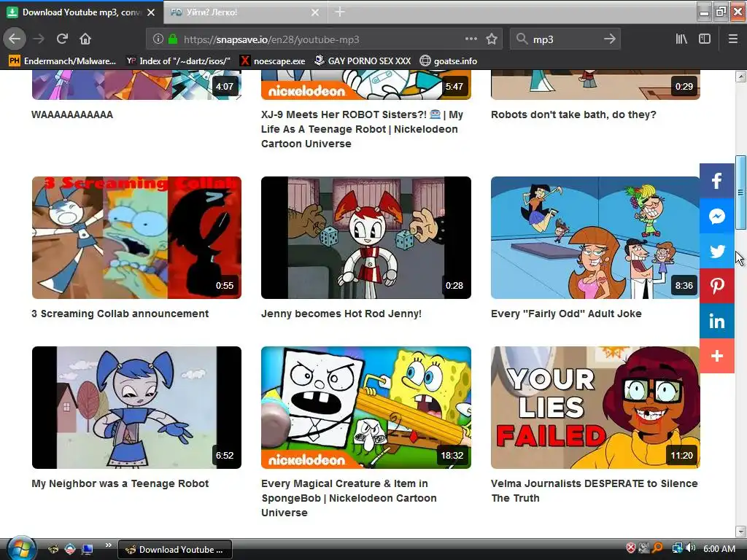Go back using the back arrow button

(x=15, y=39)
